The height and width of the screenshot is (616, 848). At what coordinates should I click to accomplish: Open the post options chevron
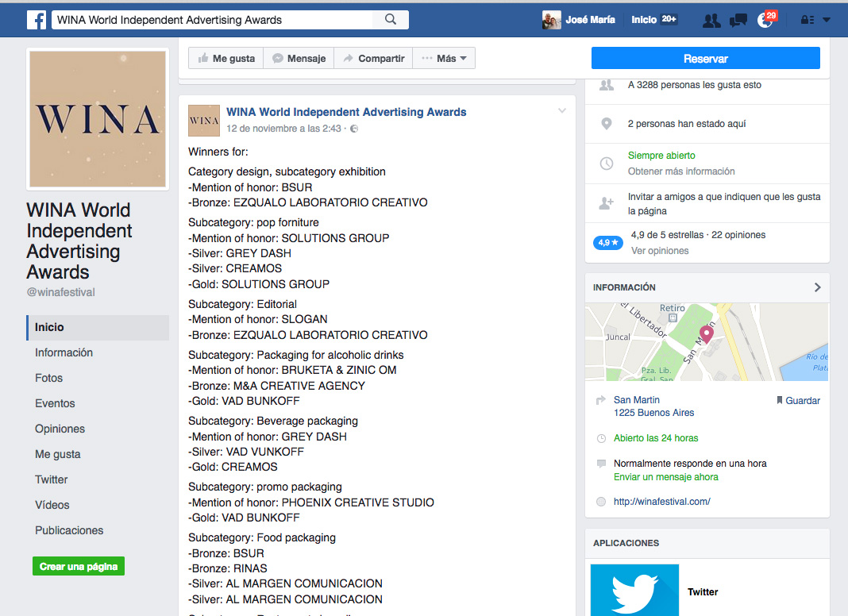pos(562,111)
